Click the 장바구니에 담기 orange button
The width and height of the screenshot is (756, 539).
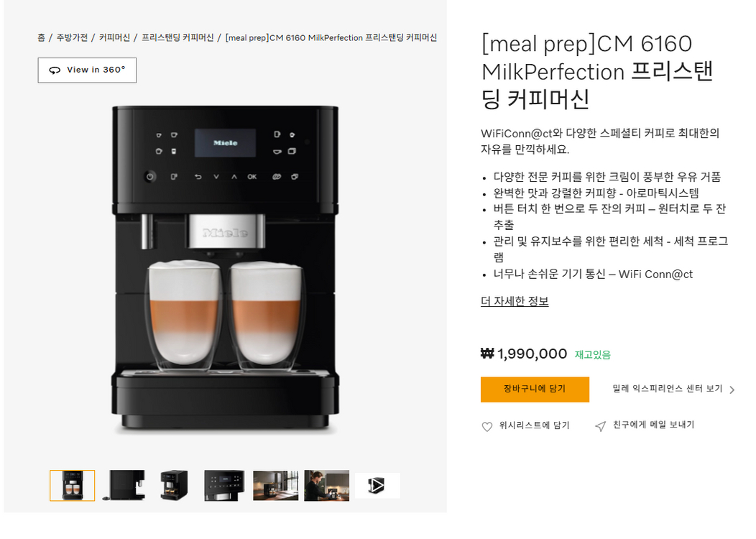[x=535, y=389]
